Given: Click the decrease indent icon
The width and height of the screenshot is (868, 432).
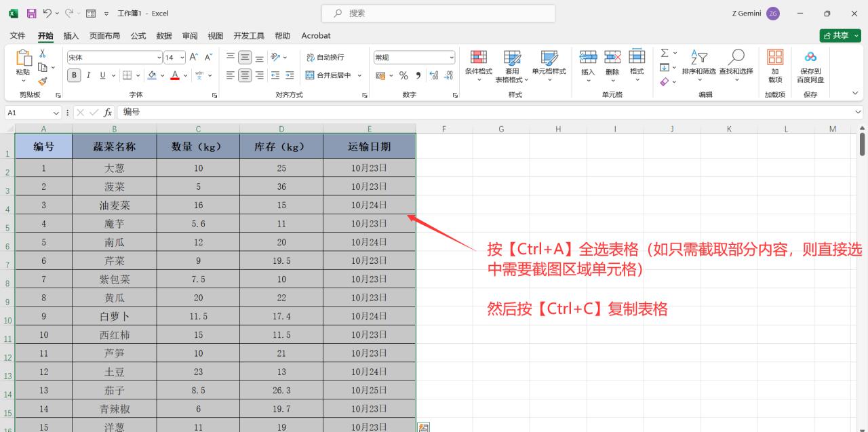Looking at the screenshot, I should tap(275, 75).
